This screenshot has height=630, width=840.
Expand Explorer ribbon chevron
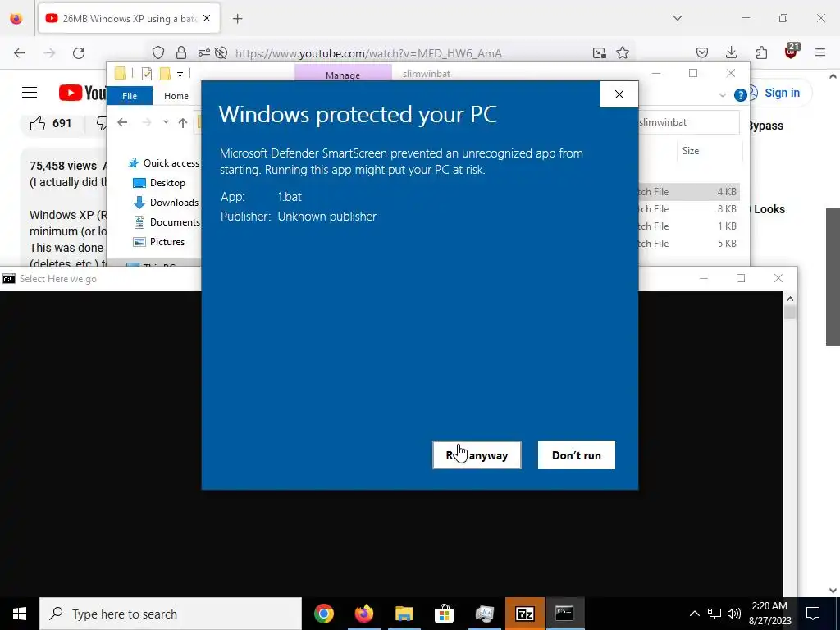(x=722, y=95)
